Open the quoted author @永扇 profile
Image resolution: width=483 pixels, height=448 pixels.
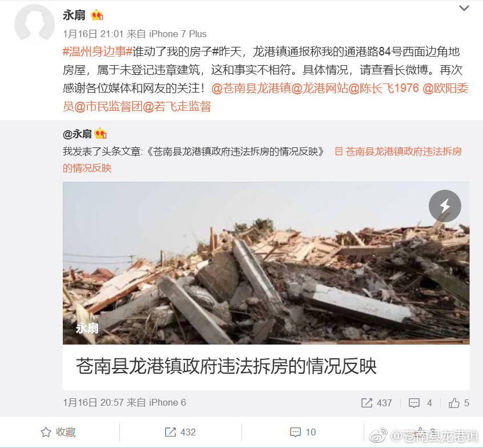coord(77,134)
